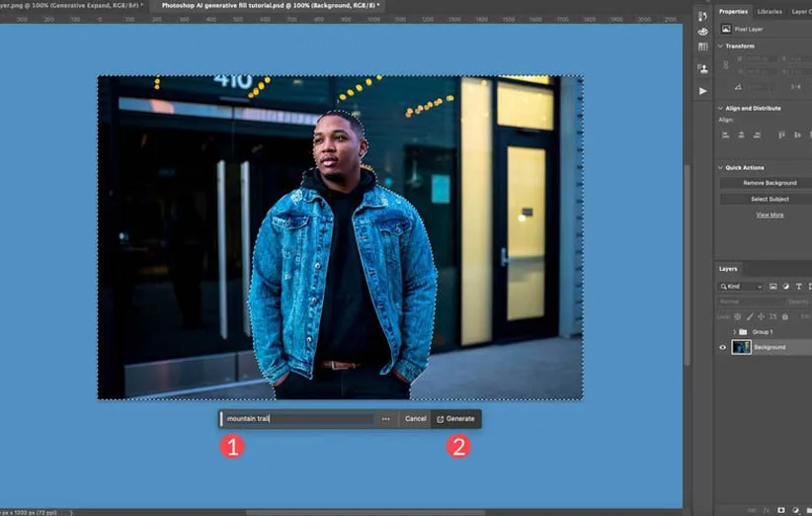Click the Select Subject quick action
This screenshot has width=812, height=516.
769,199
